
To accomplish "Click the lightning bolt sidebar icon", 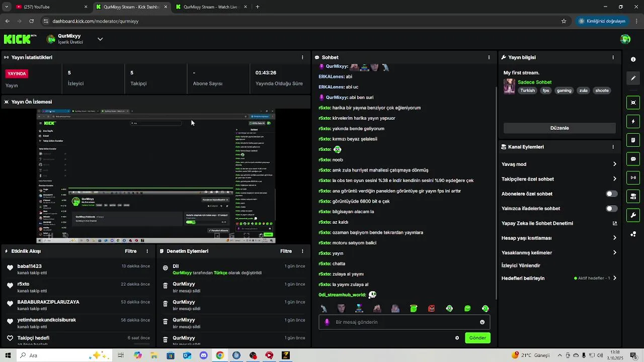I will point(633,121).
